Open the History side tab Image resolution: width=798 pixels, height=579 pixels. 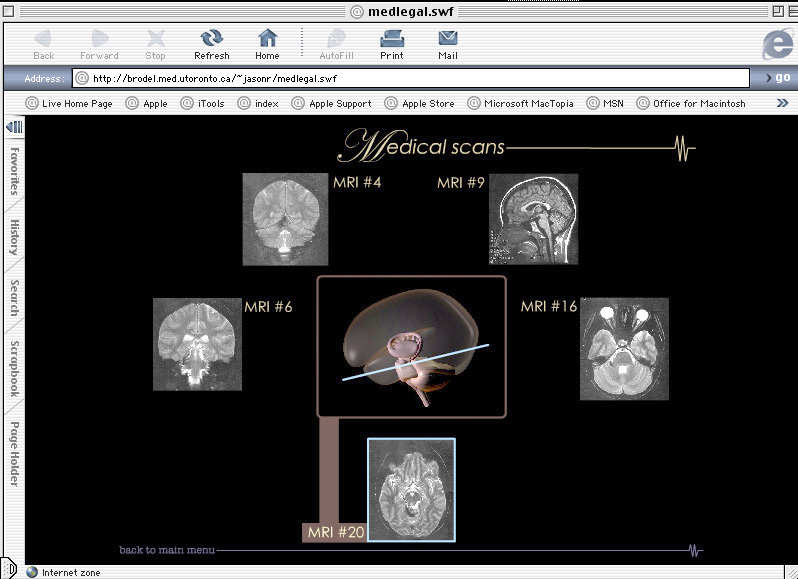14,237
